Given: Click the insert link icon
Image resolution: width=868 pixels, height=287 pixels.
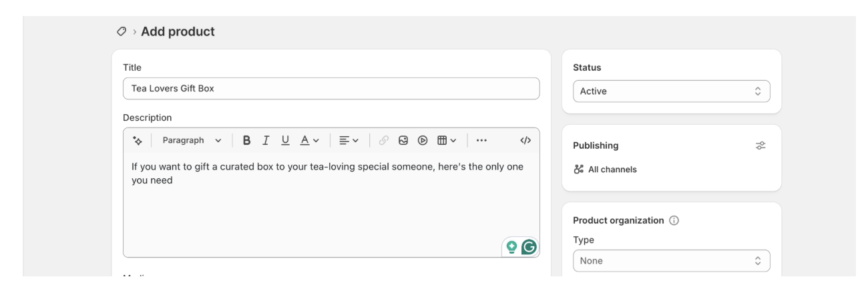Looking at the screenshot, I should (384, 140).
